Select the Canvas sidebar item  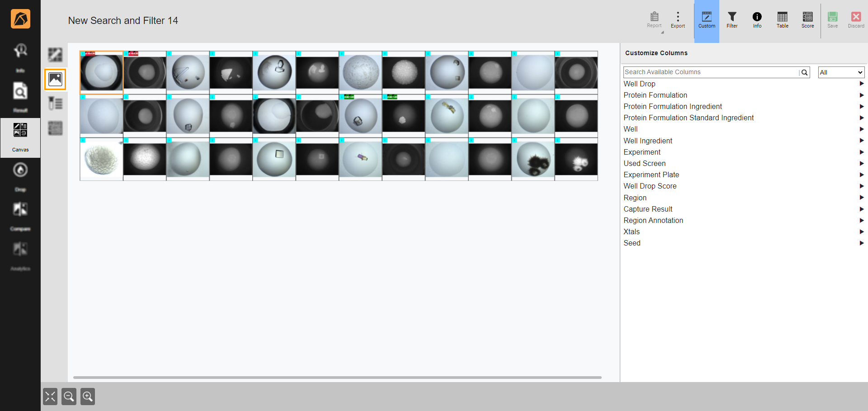(x=20, y=137)
